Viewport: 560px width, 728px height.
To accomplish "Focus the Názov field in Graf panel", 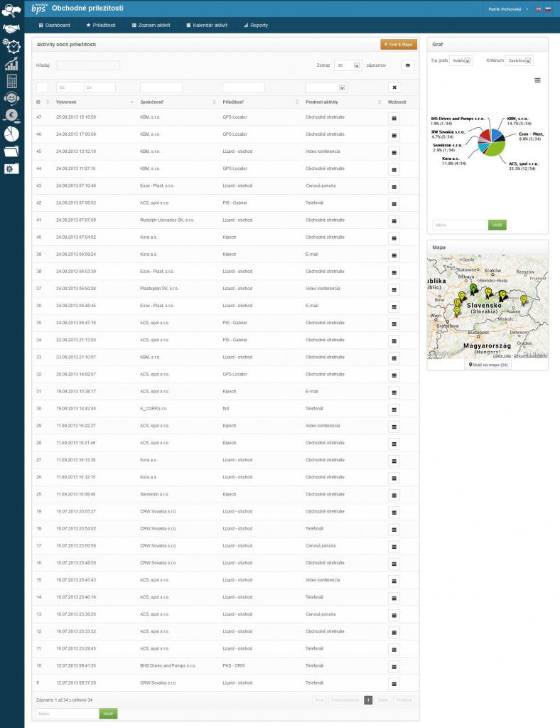I will click(461, 225).
